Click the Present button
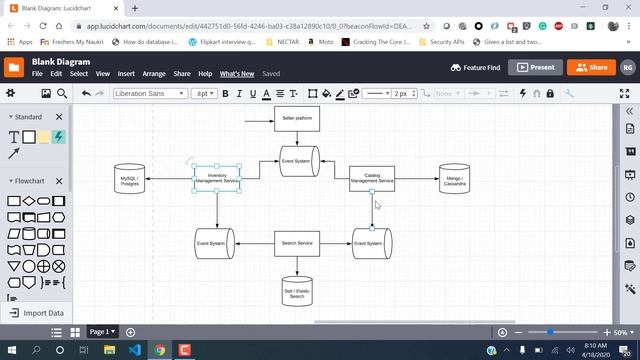640x360 pixels. (535, 67)
